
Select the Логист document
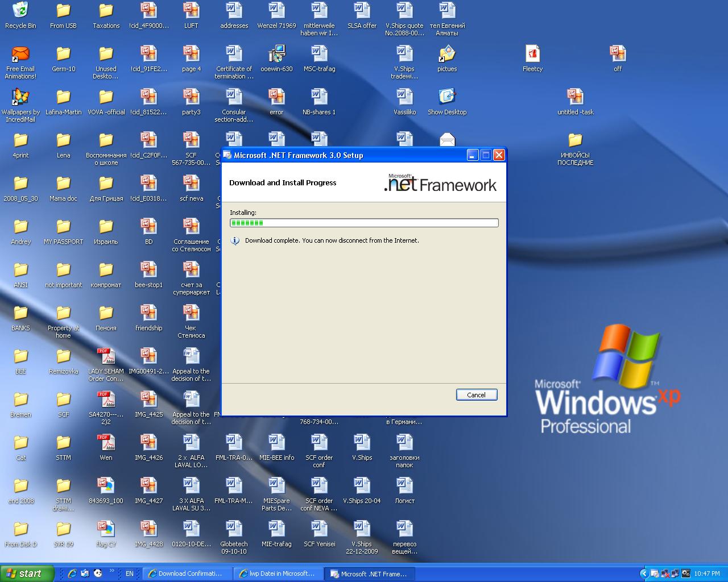click(x=404, y=490)
